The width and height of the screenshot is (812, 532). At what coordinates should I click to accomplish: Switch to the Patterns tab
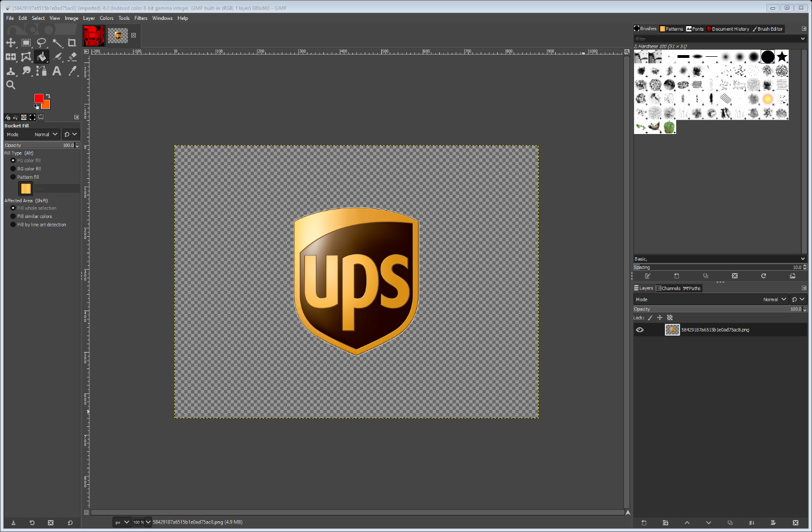coord(672,29)
